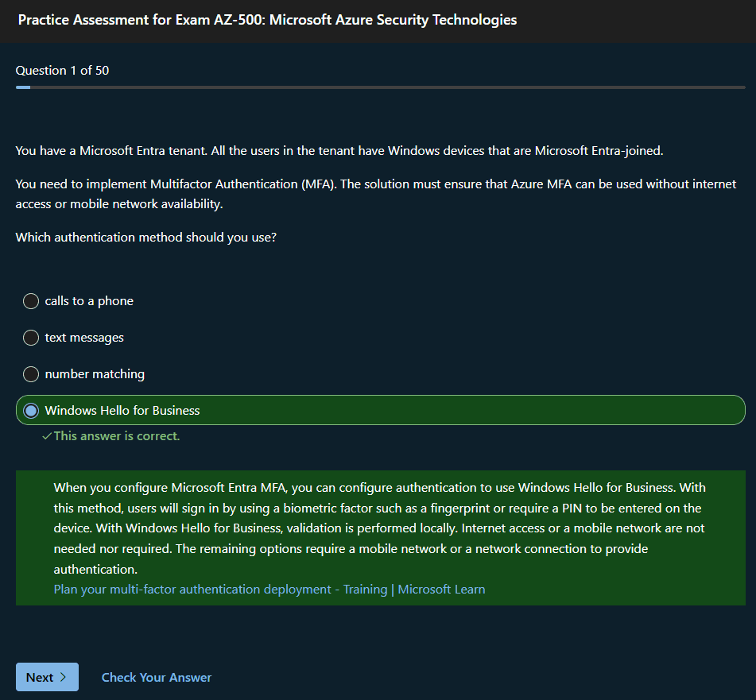This screenshot has width=756, height=700.
Task: Click the chevron arrow inside Next button
Action: click(x=64, y=678)
